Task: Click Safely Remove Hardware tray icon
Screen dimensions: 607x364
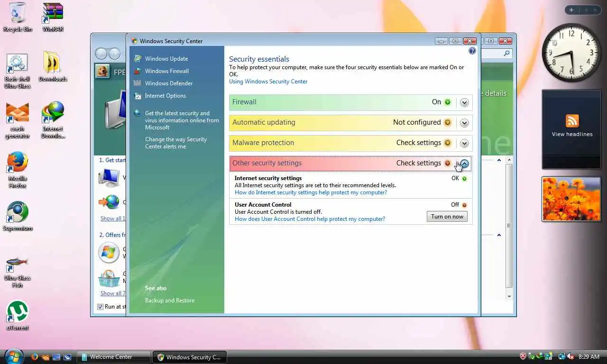Action: point(532,356)
